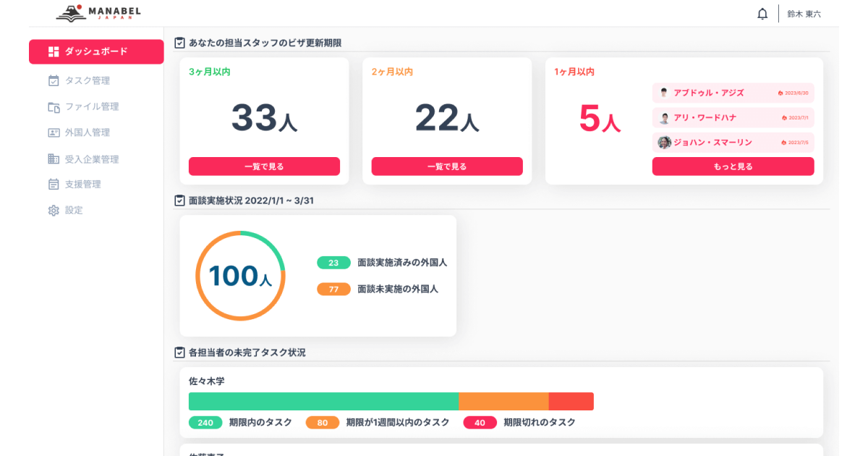Screen dimensions: 868x456
Task: Select 設定 from the sidebar menu
Action: (x=74, y=211)
